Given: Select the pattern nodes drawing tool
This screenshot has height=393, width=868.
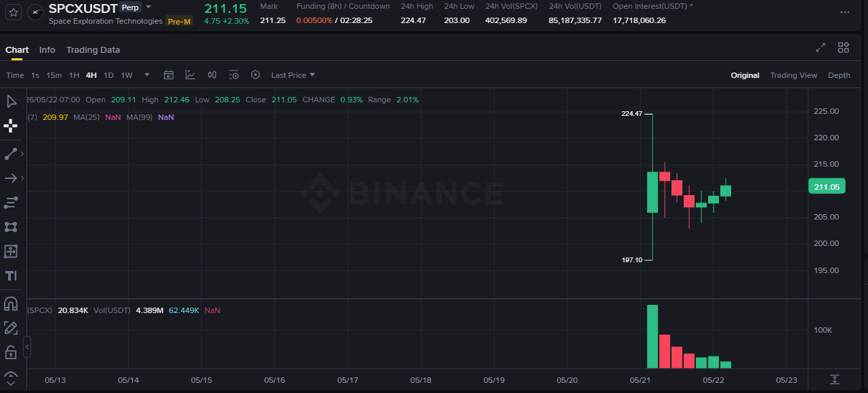Looking at the screenshot, I should coord(11,227).
